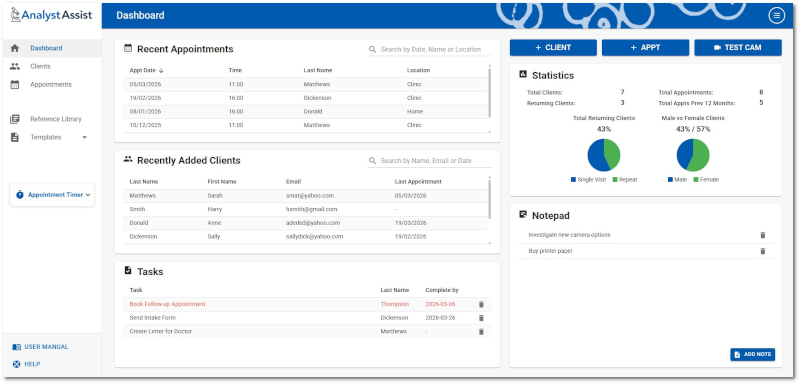Click the Appointment Timer stopwatch icon
Image resolution: width=800 pixels, height=384 pixels.
[x=19, y=195]
